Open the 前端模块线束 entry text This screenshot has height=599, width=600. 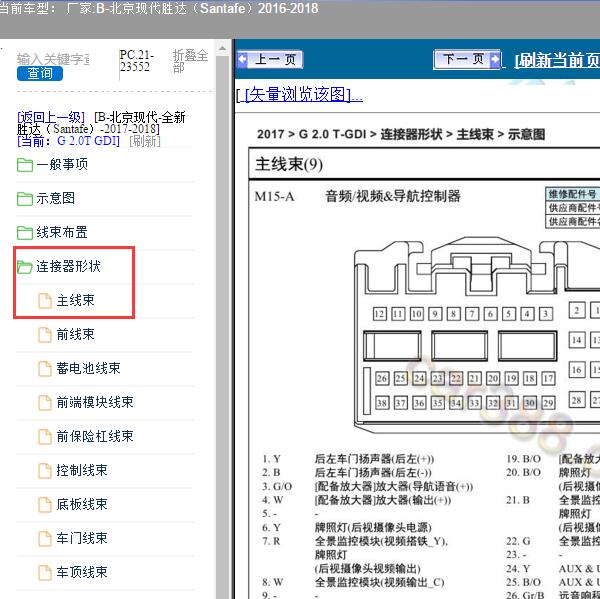coord(95,402)
